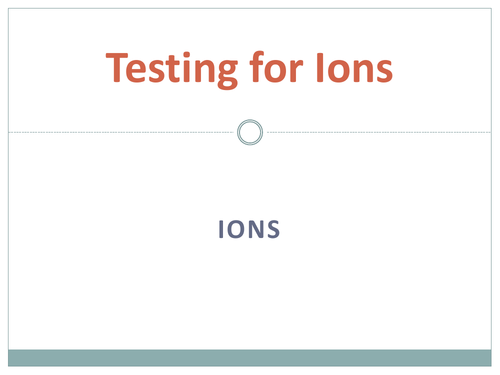Click the blank area below the IONS subtitle
This screenshot has height=375, width=500.
[x=249, y=293]
